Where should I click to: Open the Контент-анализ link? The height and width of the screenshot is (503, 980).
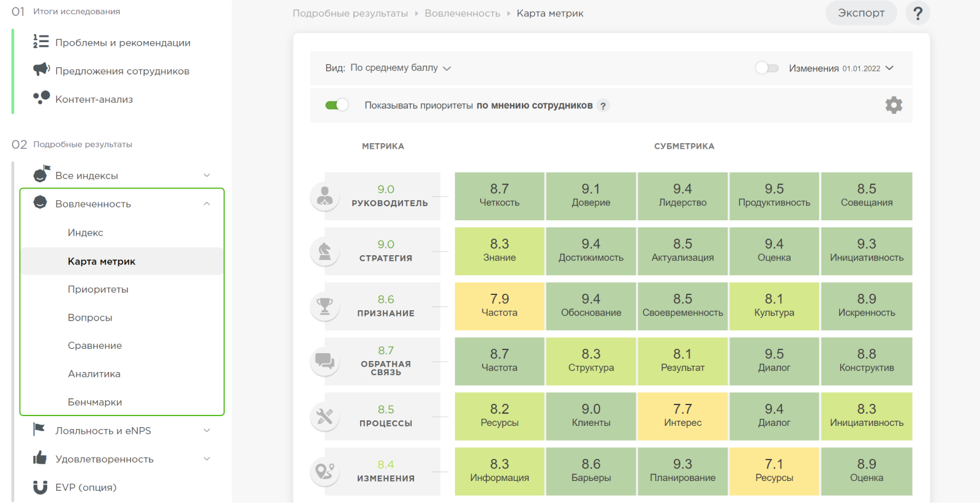tap(94, 99)
